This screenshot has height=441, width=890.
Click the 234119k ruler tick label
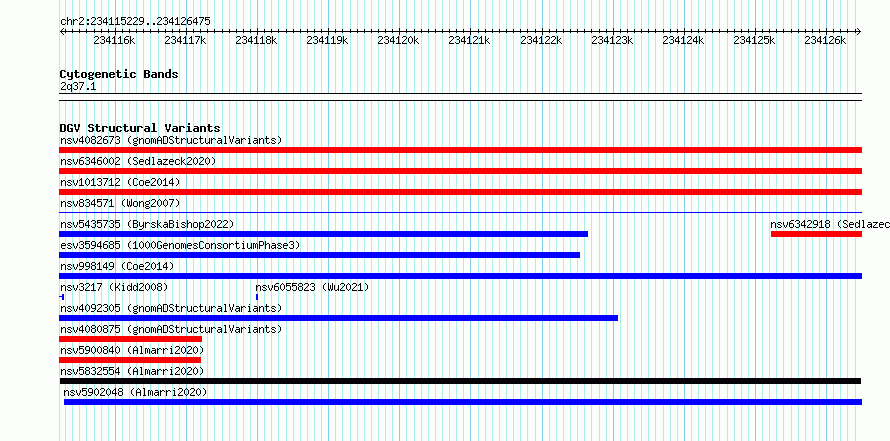tap(328, 40)
